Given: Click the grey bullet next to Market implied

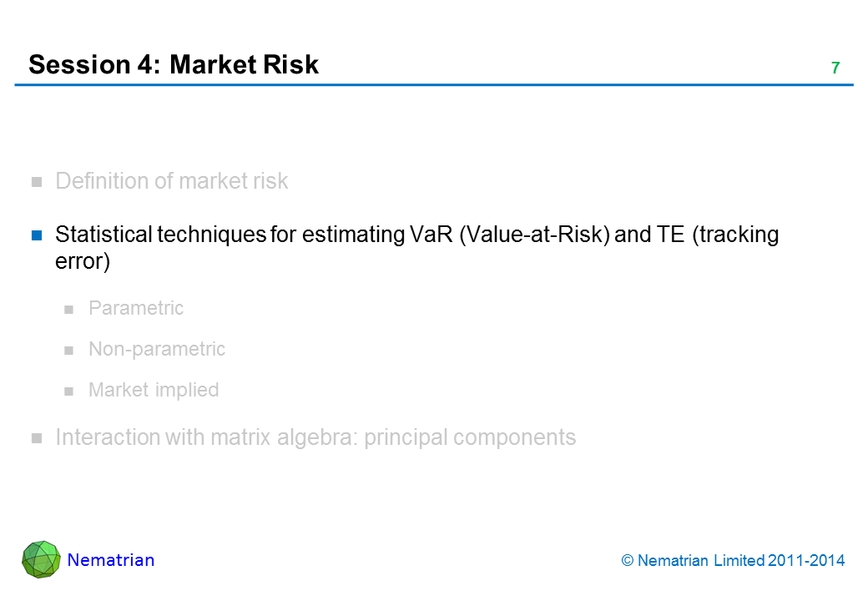Looking at the screenshot, I should pyautogui.click(x=69, y=391).
